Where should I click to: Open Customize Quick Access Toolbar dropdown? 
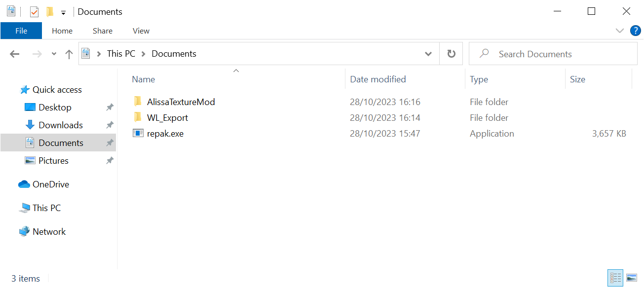(63, 12)
